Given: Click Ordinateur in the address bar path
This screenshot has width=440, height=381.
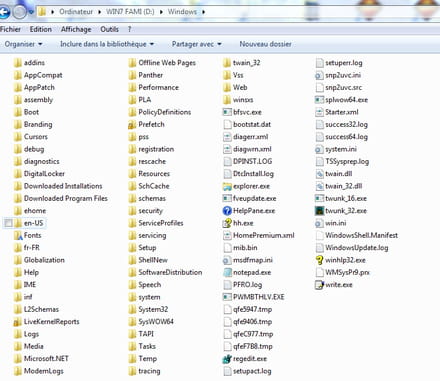Looking at the screenshot, I should coord(76,12).
